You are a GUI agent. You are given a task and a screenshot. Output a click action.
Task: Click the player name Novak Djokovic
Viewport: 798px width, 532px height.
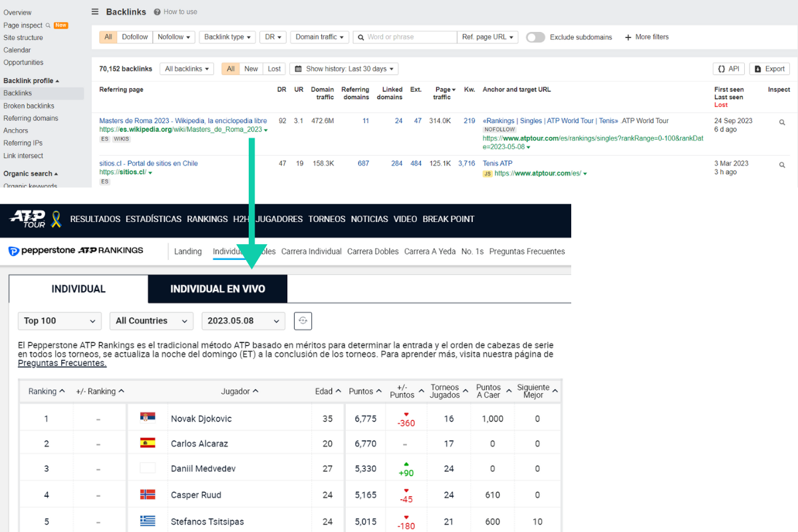pyautogui.click(x=201, y=418)
